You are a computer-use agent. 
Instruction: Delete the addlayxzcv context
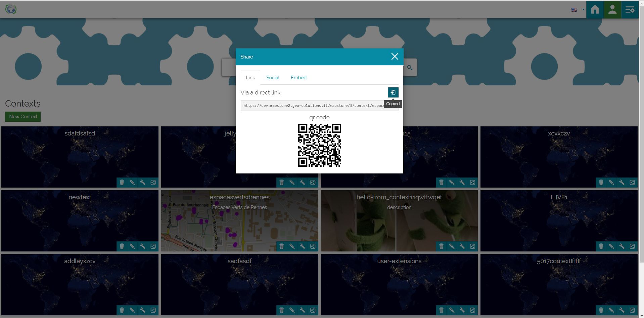click(122, 310)
